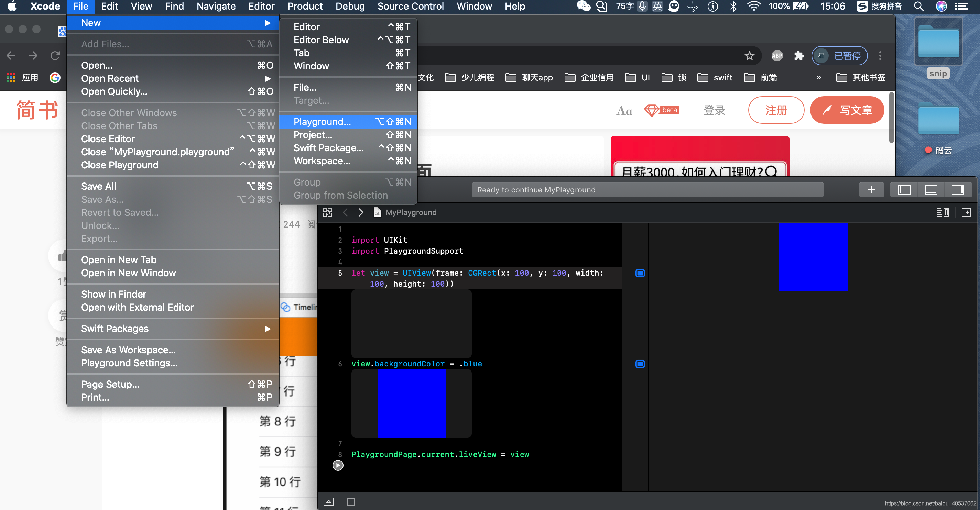980x510 pixels.
Task: Click 登录 link on 简书
Action: (x=714, y=110)
